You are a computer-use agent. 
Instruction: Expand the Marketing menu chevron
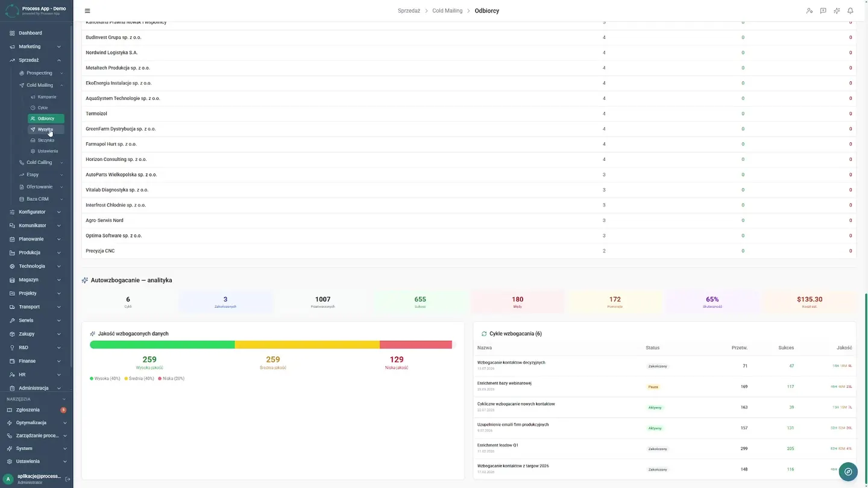pos(59,46)
